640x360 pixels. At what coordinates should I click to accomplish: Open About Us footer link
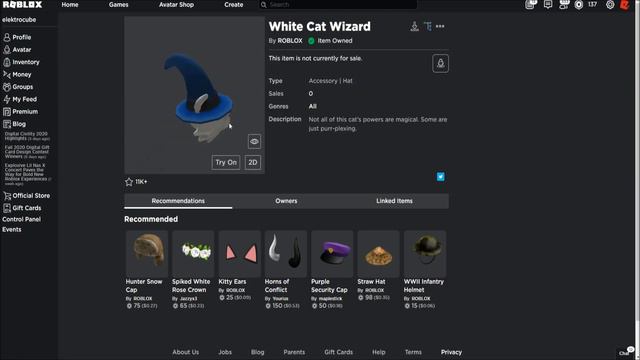point(185,352)
